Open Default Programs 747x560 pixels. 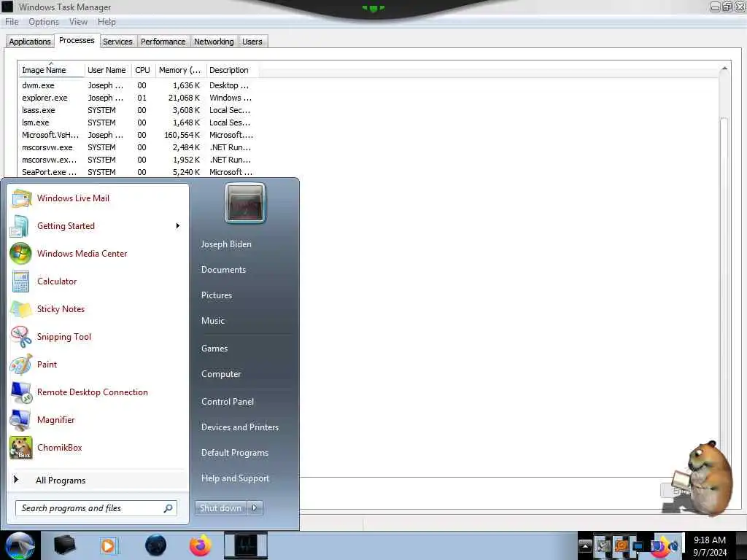[x=234, y=452]
